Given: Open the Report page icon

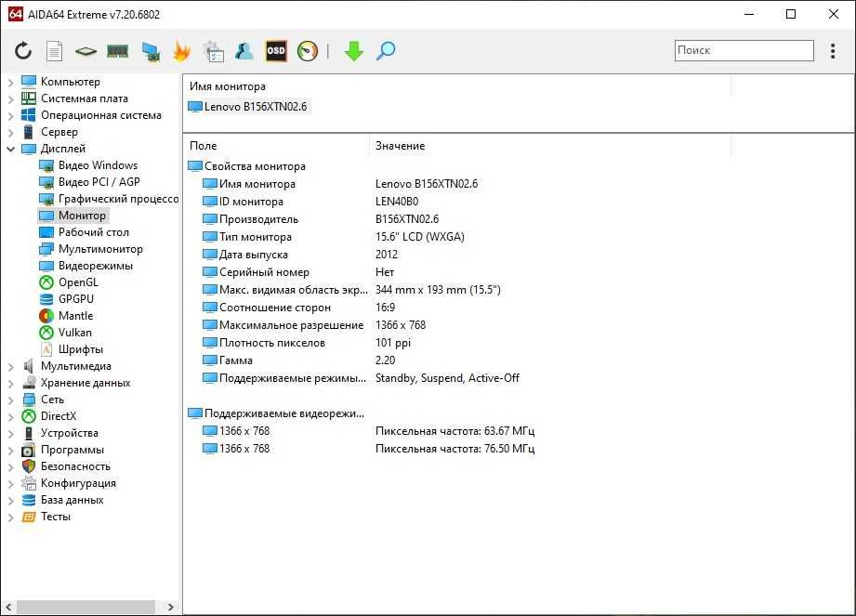Looking at the screenshot, I should 54,51.
